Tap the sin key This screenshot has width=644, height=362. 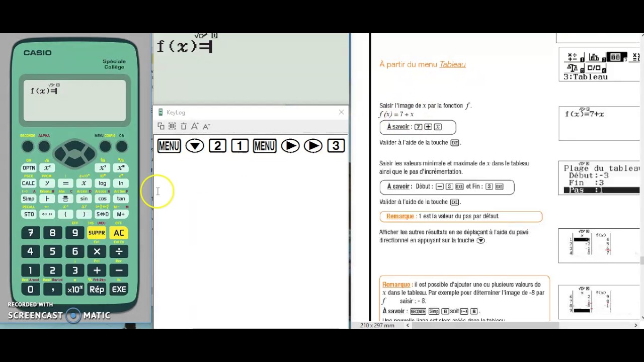pos(84,199)
